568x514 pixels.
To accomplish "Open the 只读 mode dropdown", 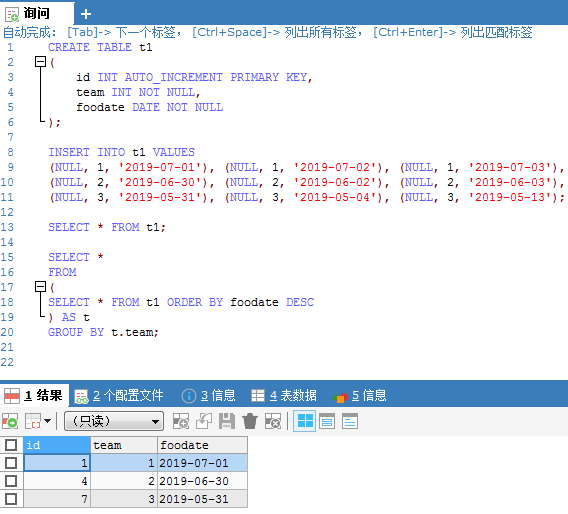I will (x=114, y=421).
